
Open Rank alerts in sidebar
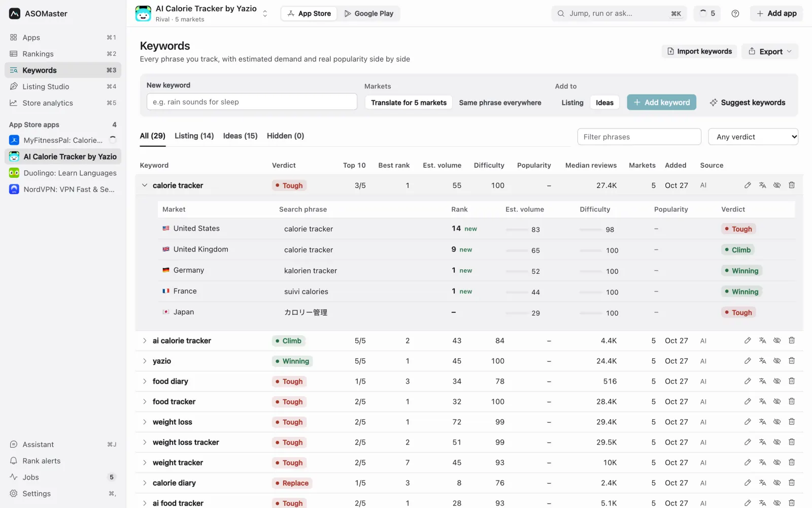[x=63, y=461]
